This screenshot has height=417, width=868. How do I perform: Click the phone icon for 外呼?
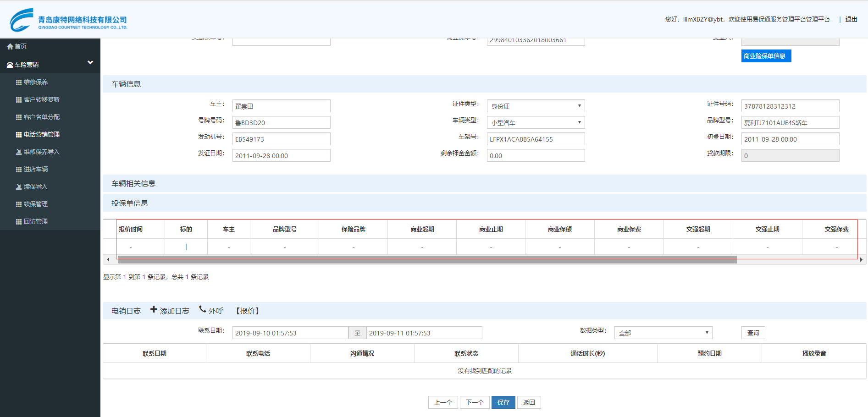click(202, 309)
